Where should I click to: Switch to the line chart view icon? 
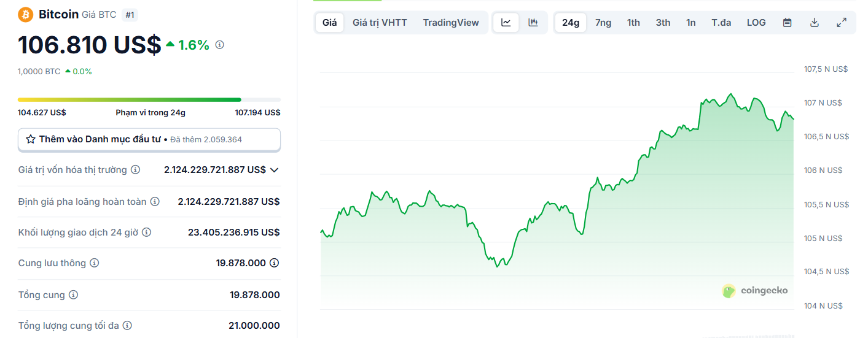tap(506, 23)
